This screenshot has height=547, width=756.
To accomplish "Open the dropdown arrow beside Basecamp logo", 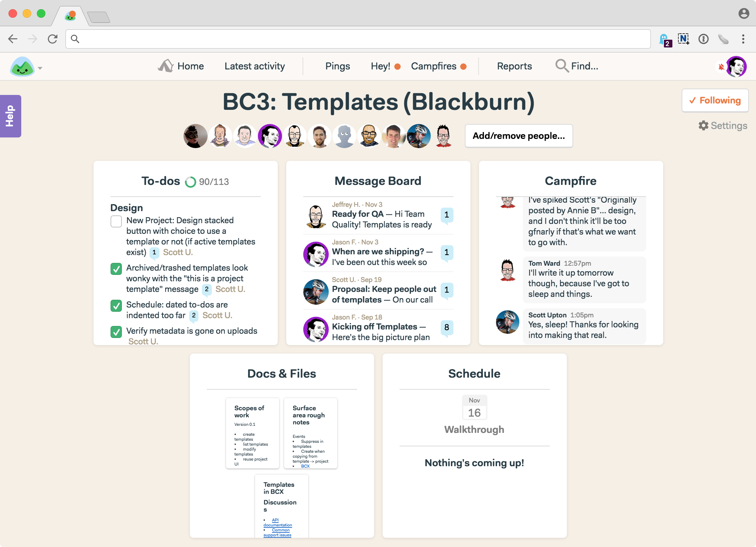I will point(40,68).
